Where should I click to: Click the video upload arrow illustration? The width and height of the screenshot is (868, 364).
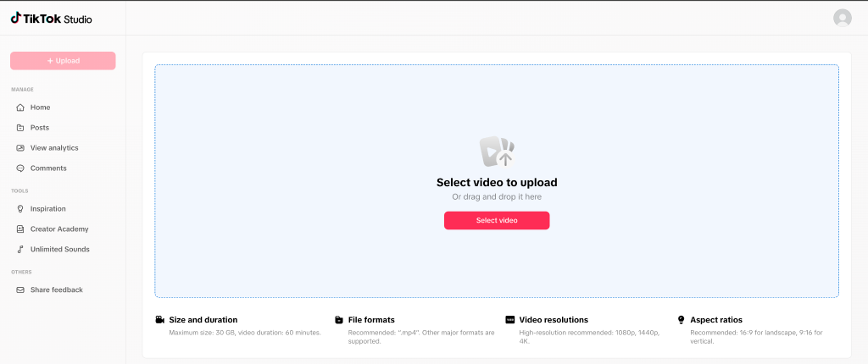click(497, 152)
